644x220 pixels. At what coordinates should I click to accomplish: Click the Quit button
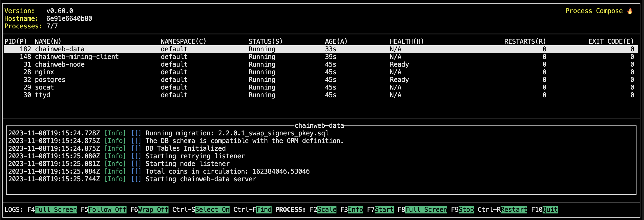550,210
